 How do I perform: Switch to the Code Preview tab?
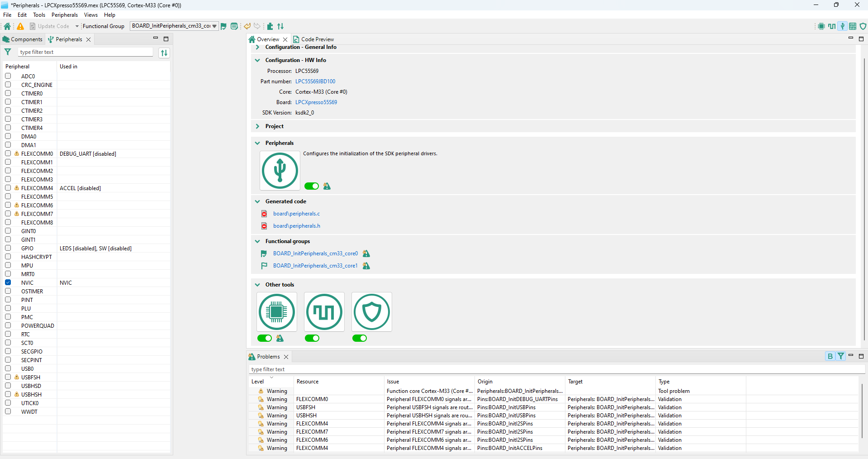pos(314,39)
